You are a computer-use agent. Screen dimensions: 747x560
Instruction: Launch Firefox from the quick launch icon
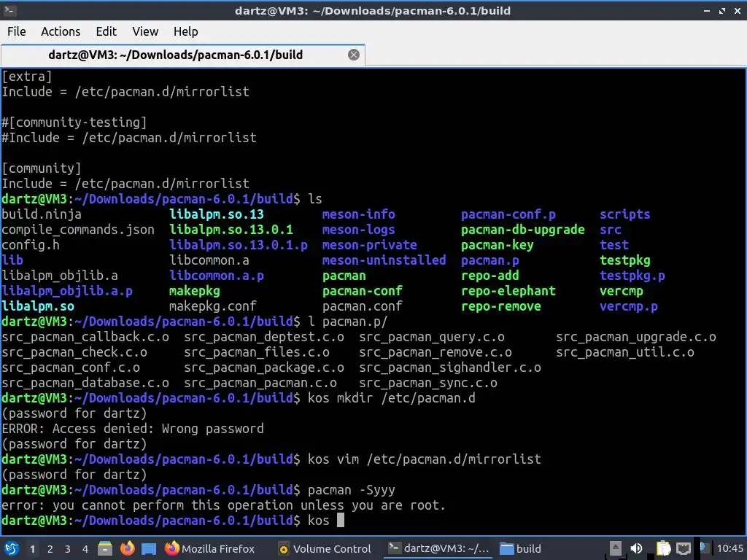127,548
